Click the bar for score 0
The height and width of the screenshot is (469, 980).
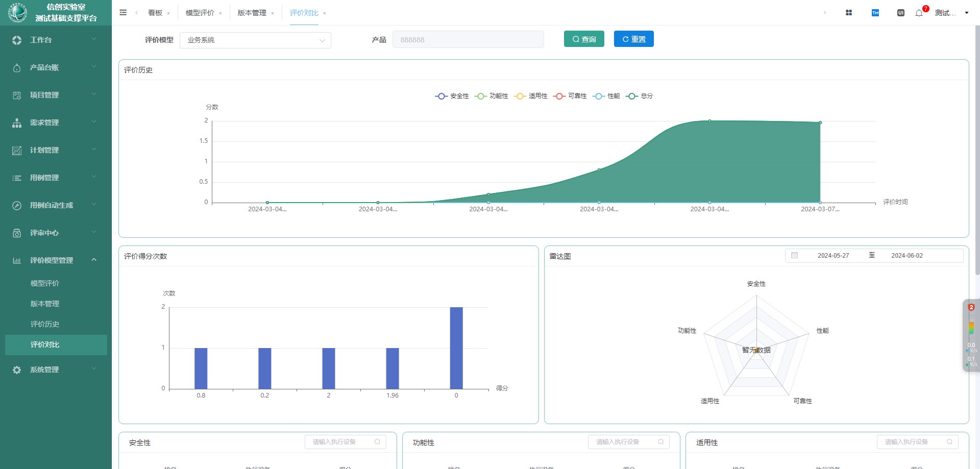tap(456, 348)
